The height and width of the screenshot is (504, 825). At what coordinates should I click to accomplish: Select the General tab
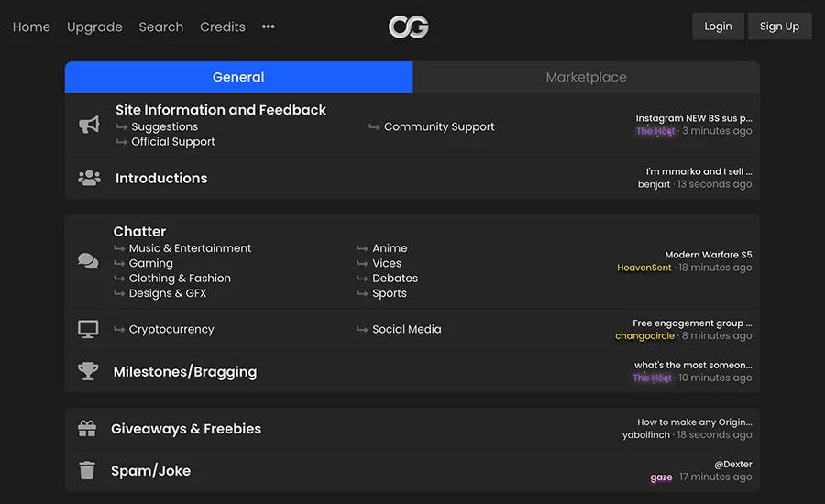tap(239, 77)
